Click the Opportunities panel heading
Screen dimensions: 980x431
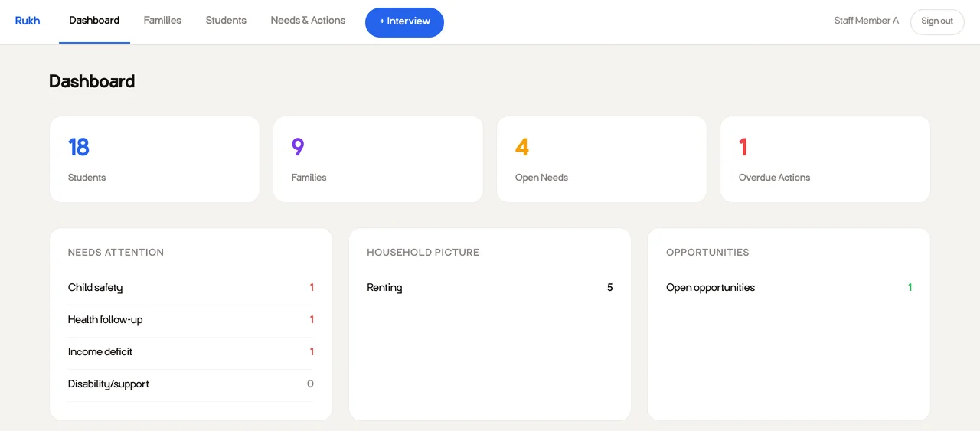707,253
